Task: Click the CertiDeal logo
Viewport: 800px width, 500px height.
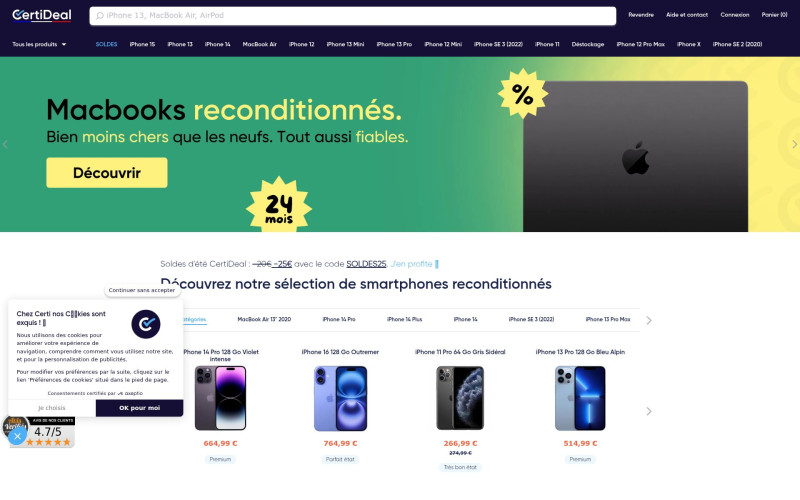Action: pos(42,15)
